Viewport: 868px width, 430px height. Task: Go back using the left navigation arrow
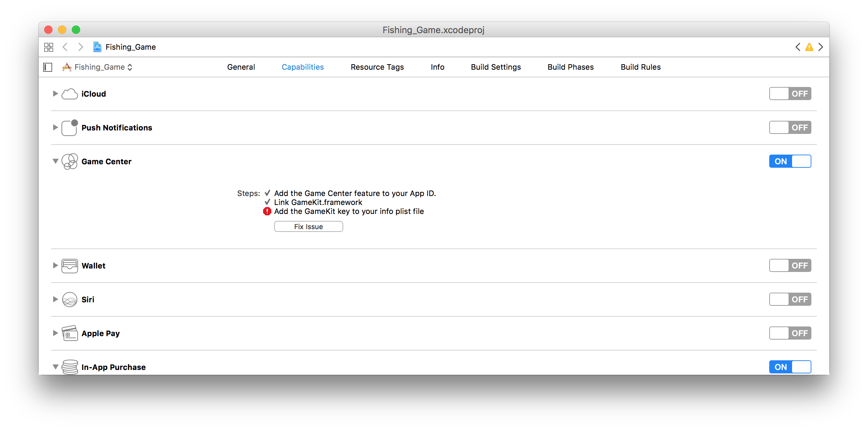65,47
